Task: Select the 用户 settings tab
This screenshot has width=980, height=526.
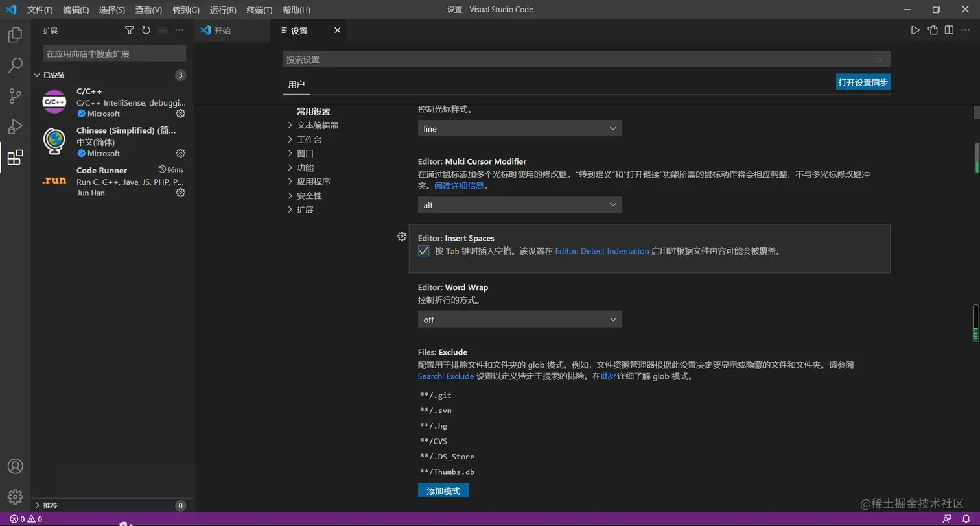Action: tap(296, 84)
